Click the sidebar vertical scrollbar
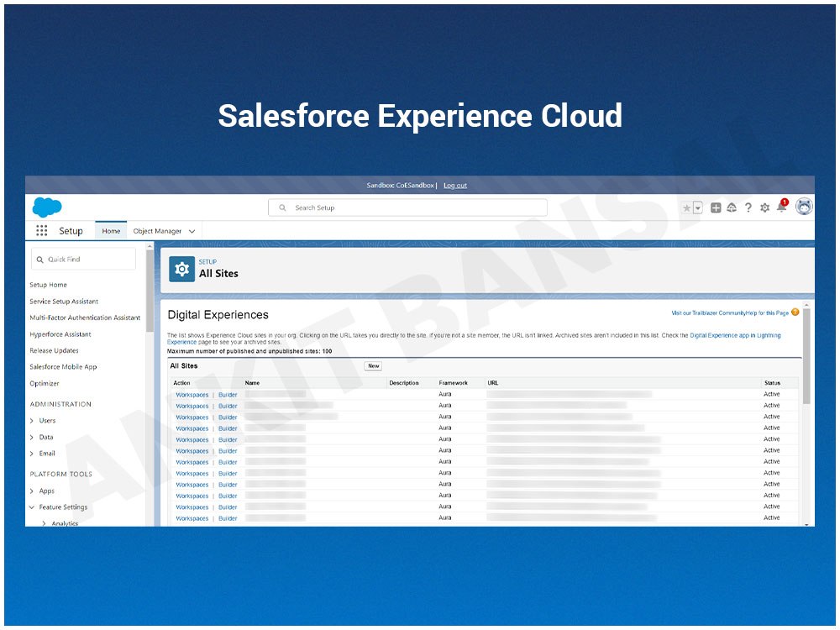The height and width of the screenshot is (630, 840). click(150, 289)
